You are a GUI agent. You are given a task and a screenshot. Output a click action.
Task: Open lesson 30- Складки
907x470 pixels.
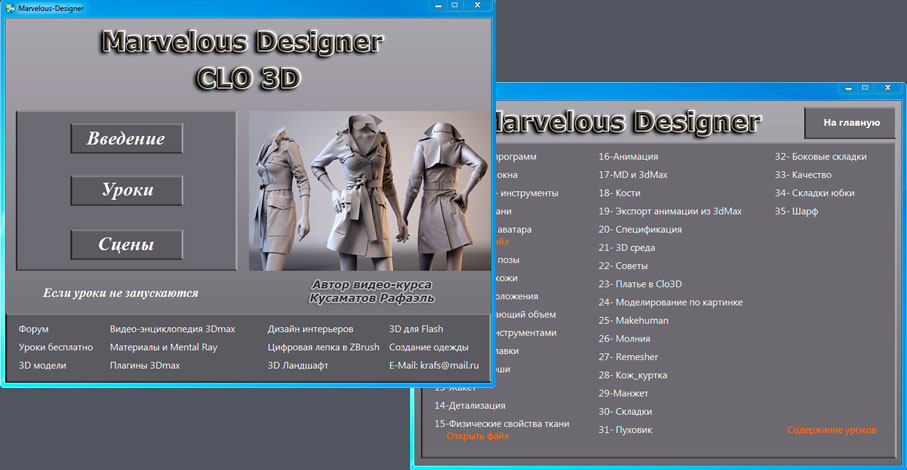tap(625, 412)
